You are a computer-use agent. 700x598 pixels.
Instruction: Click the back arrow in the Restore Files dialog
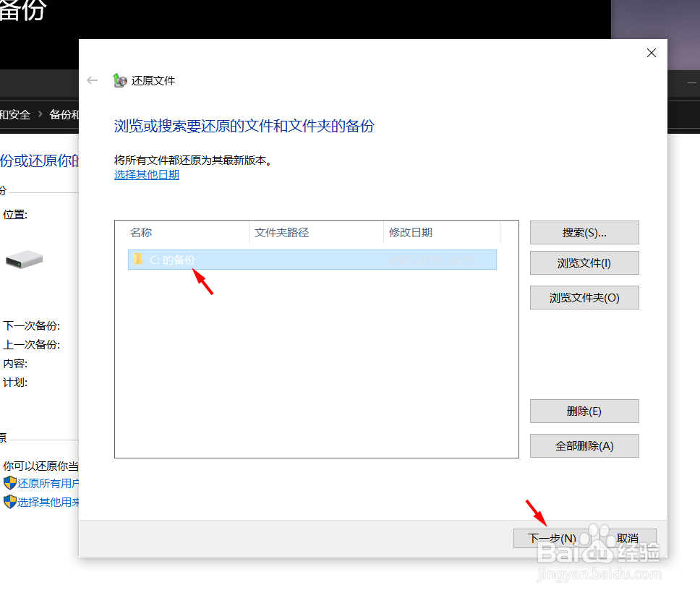(91, 80)
